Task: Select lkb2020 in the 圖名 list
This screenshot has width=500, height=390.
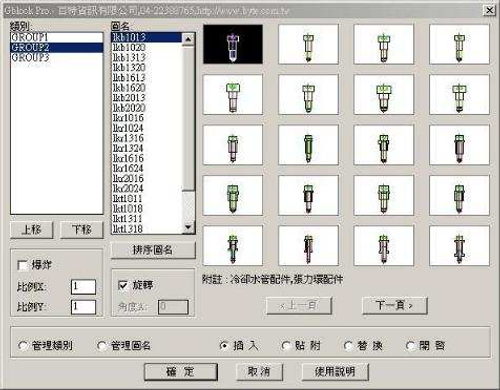Action: pyautogui.click(x=147, y=108)
